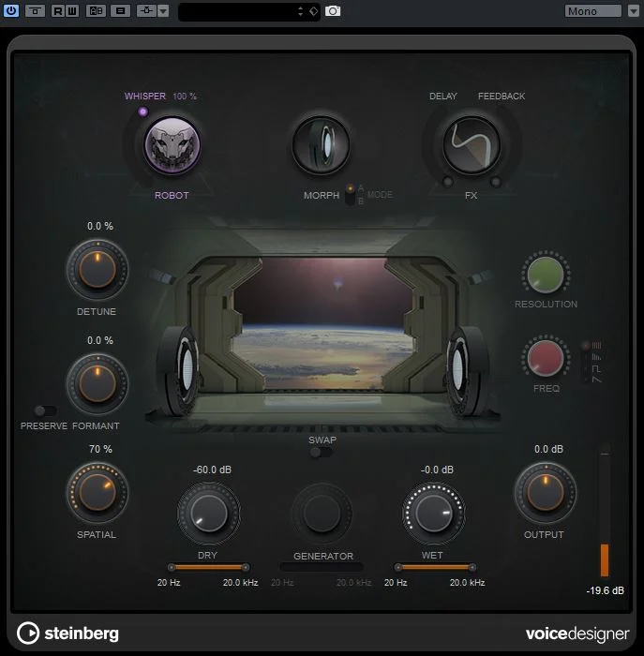This screenshot has width=644, height=656.
Task: Select the bottom sawtooth waveform option
Action: pyautogui.click(x=596, y=379)
